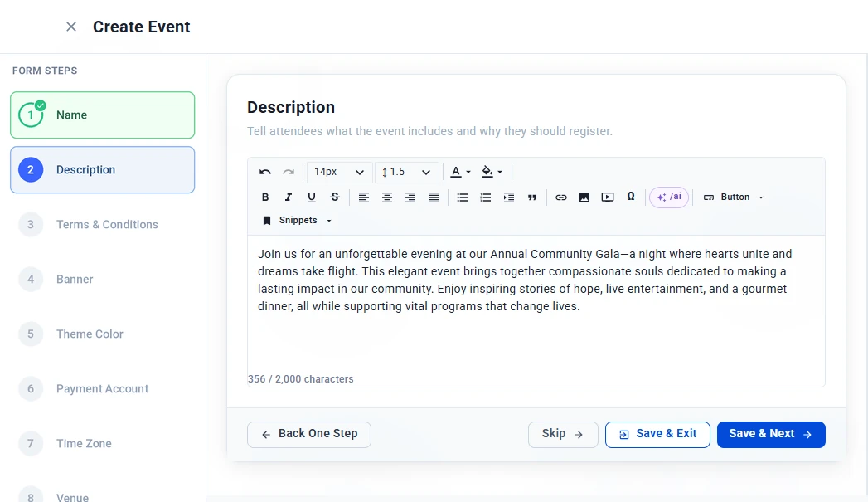Open the background fill color picker
The image size is (868, 502).
tap(492, 172)
